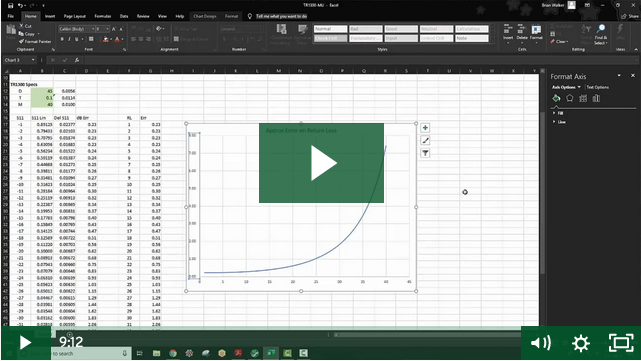This screenshot has width=641, height=361.
Task: Click the Fill Color bucket icon
Action: [105, 39]
